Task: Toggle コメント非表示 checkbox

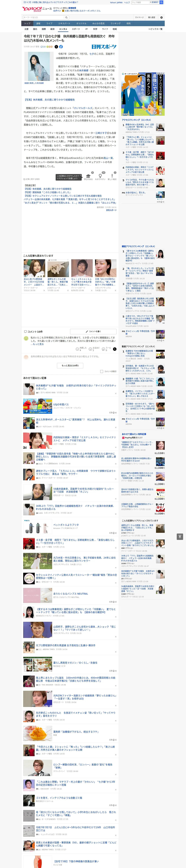Action: point(102,371)
